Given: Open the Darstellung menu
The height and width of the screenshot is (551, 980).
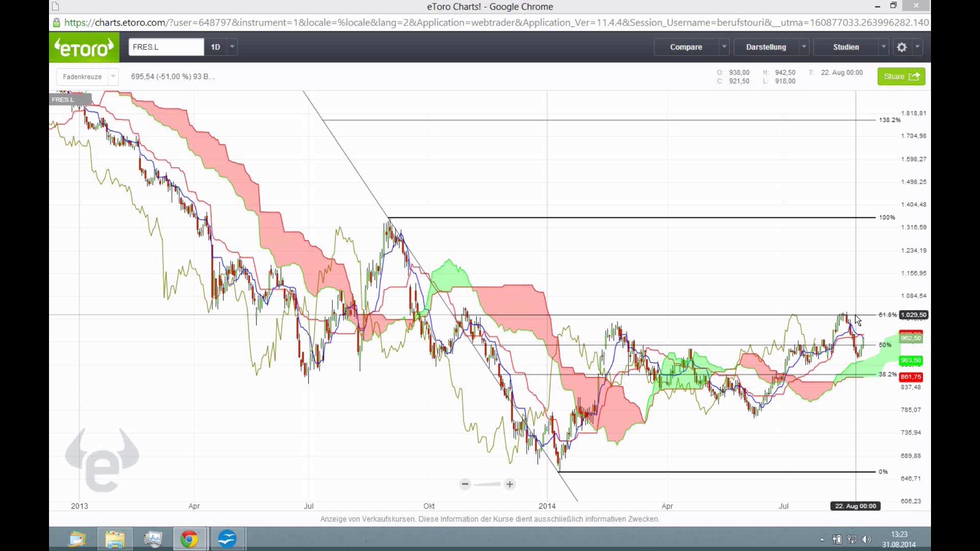Looking at the screenshot, I should pyautogui.click(x=766, y=47).
